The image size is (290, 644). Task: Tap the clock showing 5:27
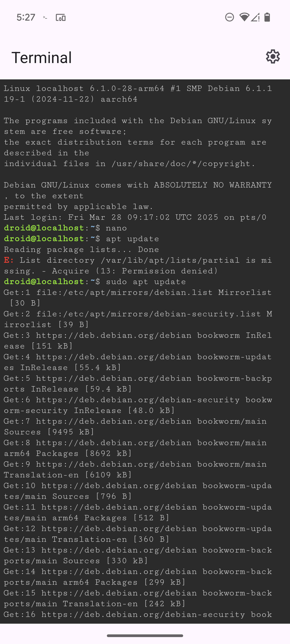pyautogui.click(x=26, y=18)
